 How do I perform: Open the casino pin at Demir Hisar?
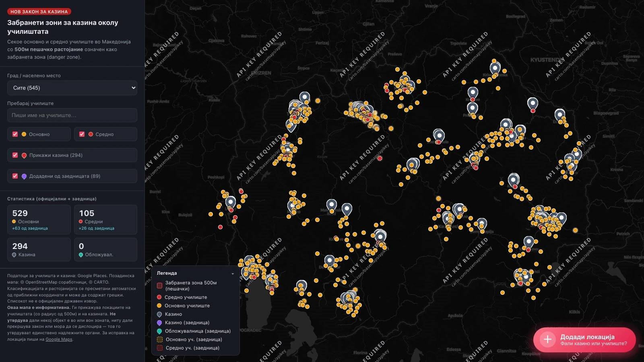click(x=330, y=261)
